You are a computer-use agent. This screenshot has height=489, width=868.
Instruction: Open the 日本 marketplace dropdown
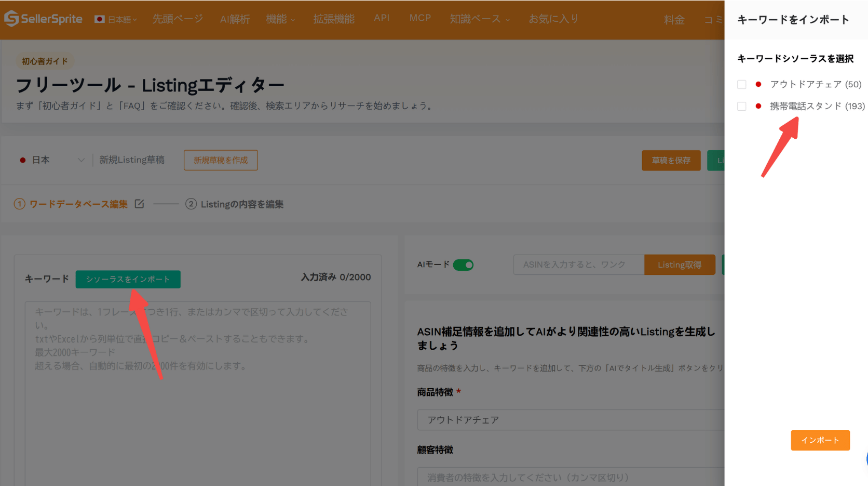click(x=51, y=160)
